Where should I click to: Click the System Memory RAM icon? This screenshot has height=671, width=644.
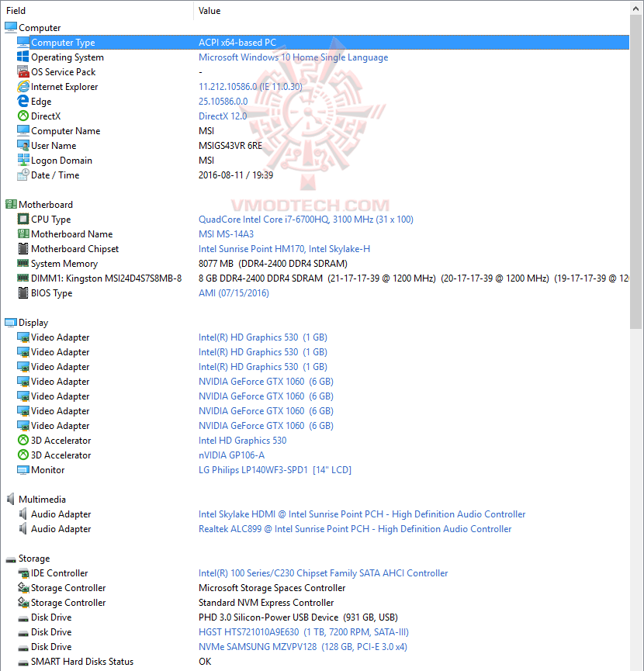[23, 263]
